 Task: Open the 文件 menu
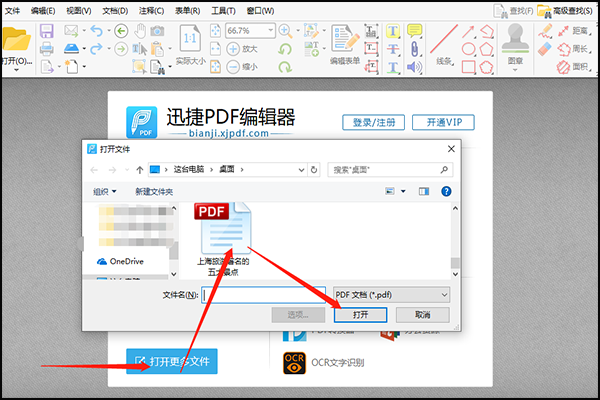[x=12, y=11]
